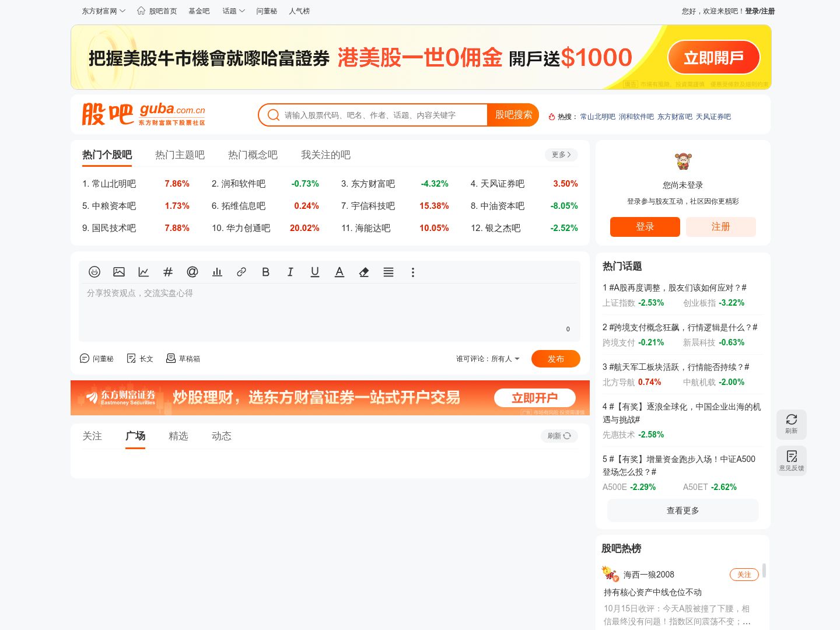840x630 pixels.
Task: Click the 刷新 button in the feed tabs
Action: click(x=559, y=436)
